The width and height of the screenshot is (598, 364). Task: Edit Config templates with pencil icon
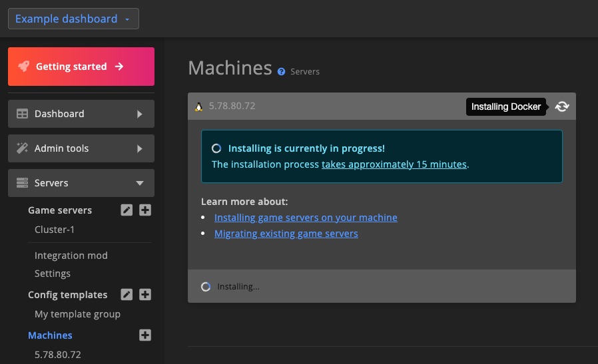pos(127,294)
